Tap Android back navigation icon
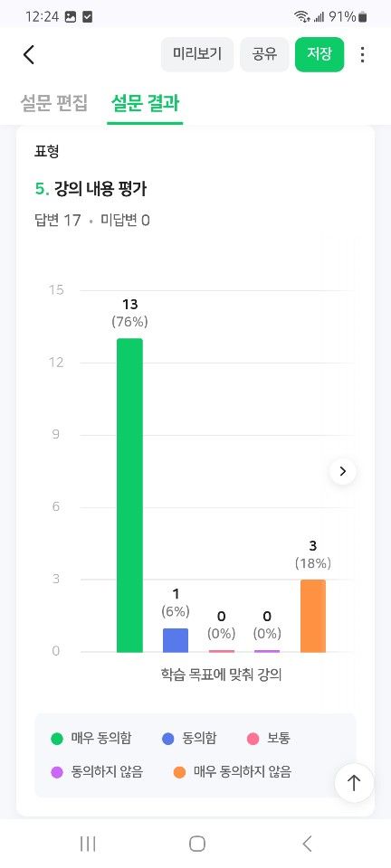391x868 pixels. [308, 844]
